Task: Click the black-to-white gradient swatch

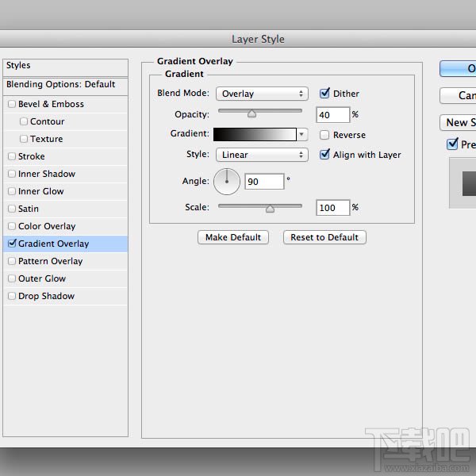Action: click(x=255, y=134)
